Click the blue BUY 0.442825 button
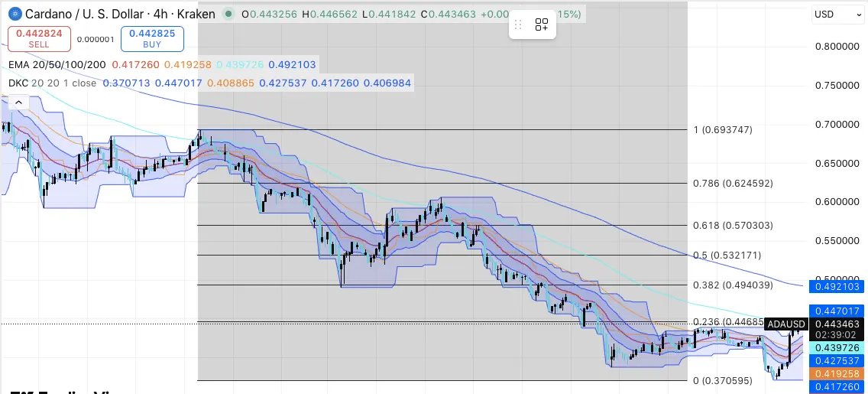868x394 pixels. (x=152, y=38)
